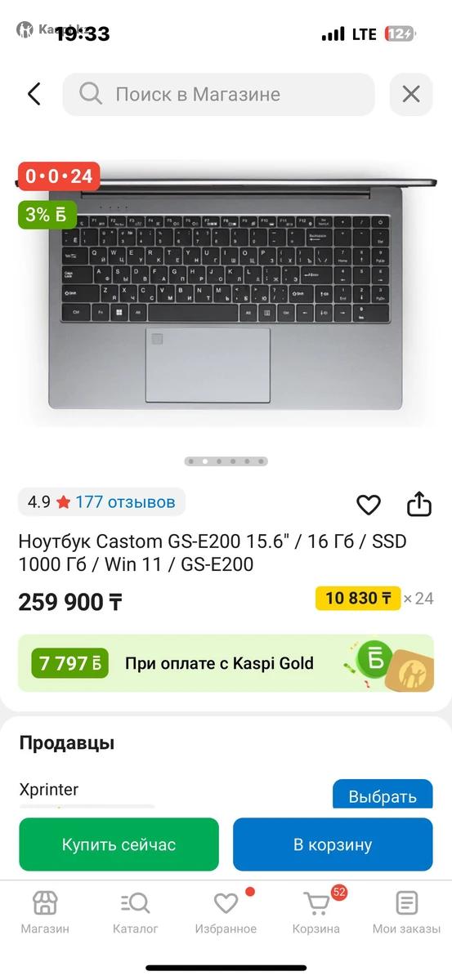The image size is (452, 980).
Task: Open the Корзина cart icon
Action: 316,912
